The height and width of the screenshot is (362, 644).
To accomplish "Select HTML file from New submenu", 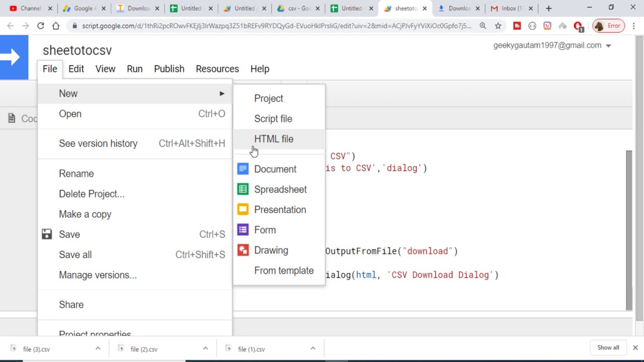I will click(273, 139).
